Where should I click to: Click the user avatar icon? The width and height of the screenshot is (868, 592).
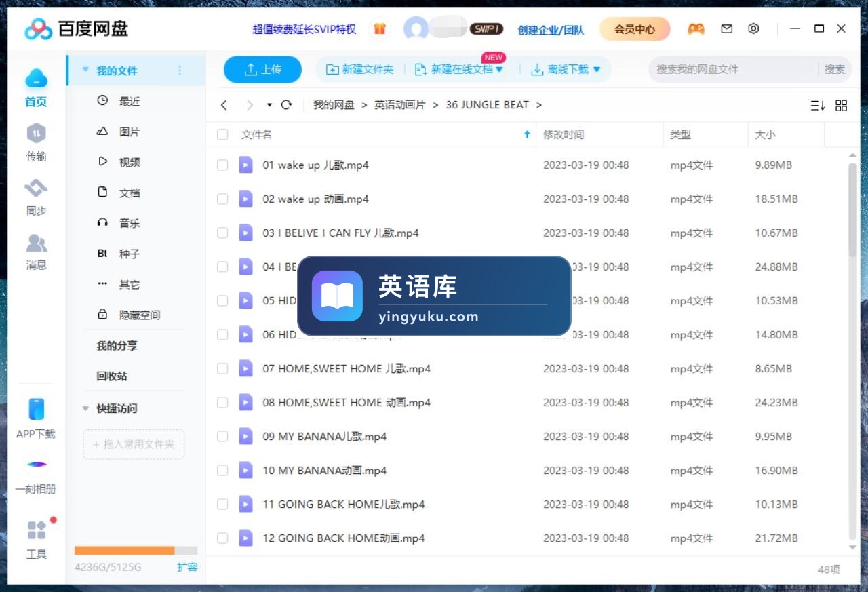pyautogui.click(x=416, y=29)
